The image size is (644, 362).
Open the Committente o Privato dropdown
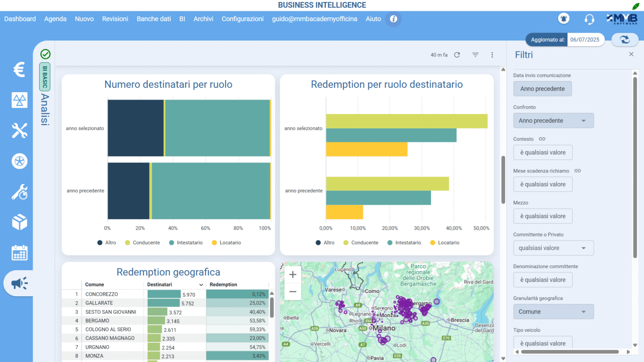(553, 248)
